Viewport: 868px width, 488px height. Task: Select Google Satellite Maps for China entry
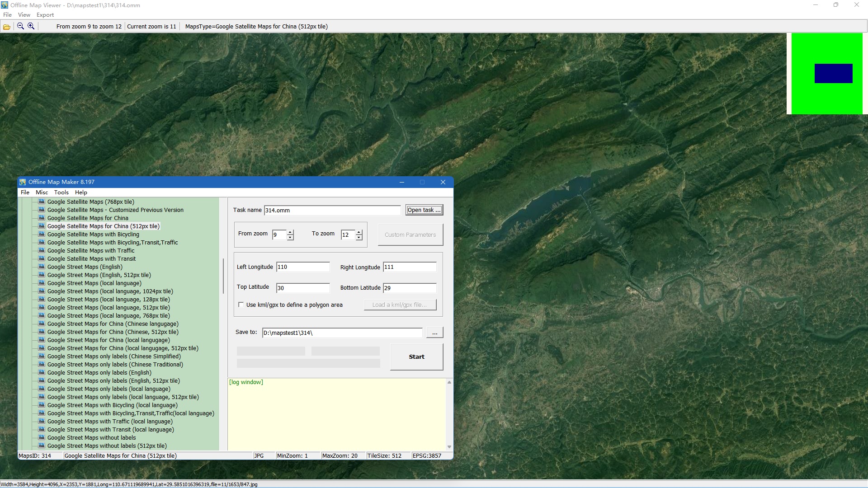[x=88, y=218]
